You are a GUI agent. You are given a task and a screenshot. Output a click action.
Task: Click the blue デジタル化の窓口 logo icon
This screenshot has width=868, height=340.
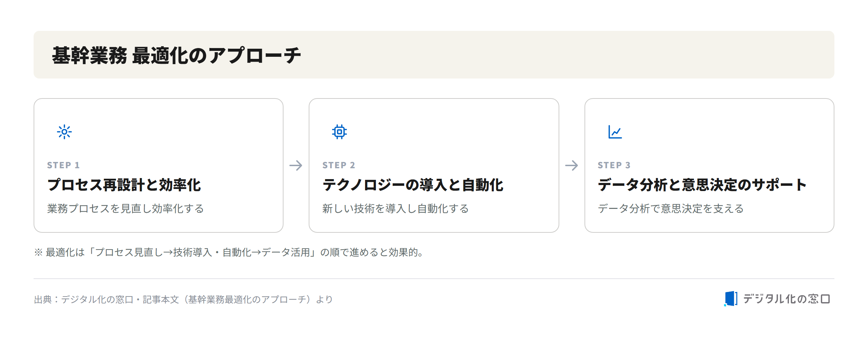(x=731, y=299)
